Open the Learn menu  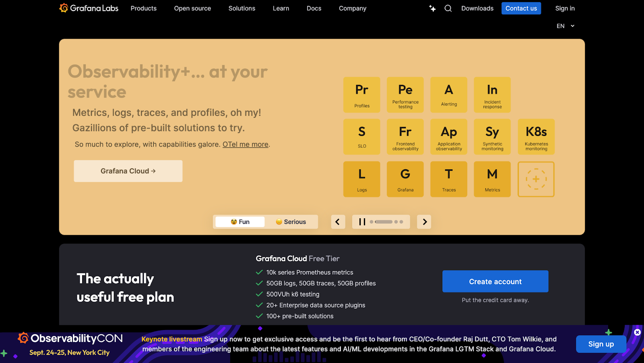coord(281,8)
